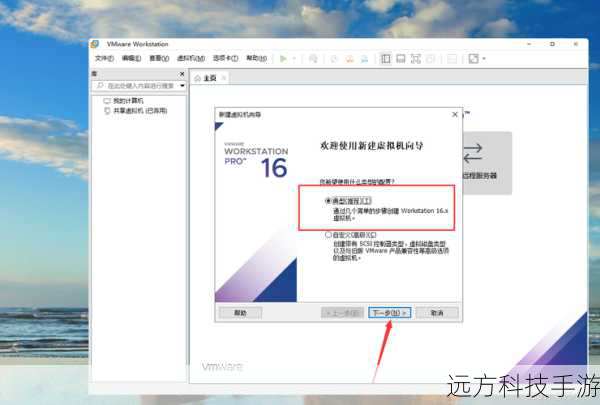Open the 文件 (File) menu
Image resolution: width=600 pixels, height=405 pixels.
click(x=104, y=58)
